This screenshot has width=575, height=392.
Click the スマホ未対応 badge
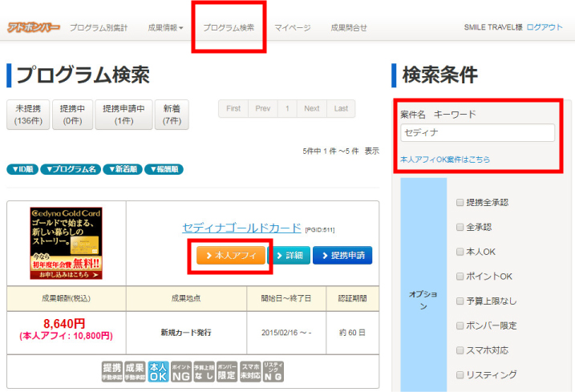pos(250,371)
